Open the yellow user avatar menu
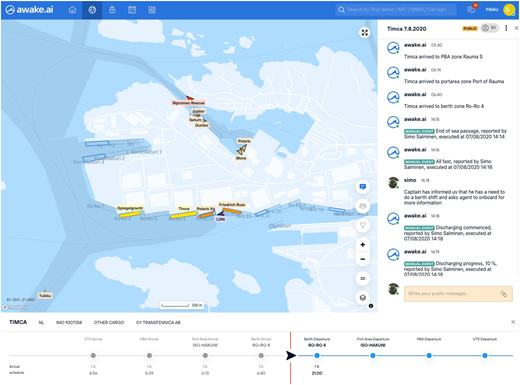Image resolution: width=520 pixels, height=385 pixels. (x=509, y=10)
